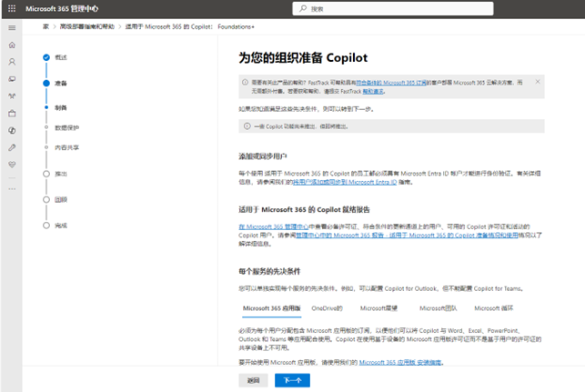Image resolution: width=585 pixels, height=392 pixels.
Task: Select 推出 step
Action: pyautogui.click(x=55, y=174)
